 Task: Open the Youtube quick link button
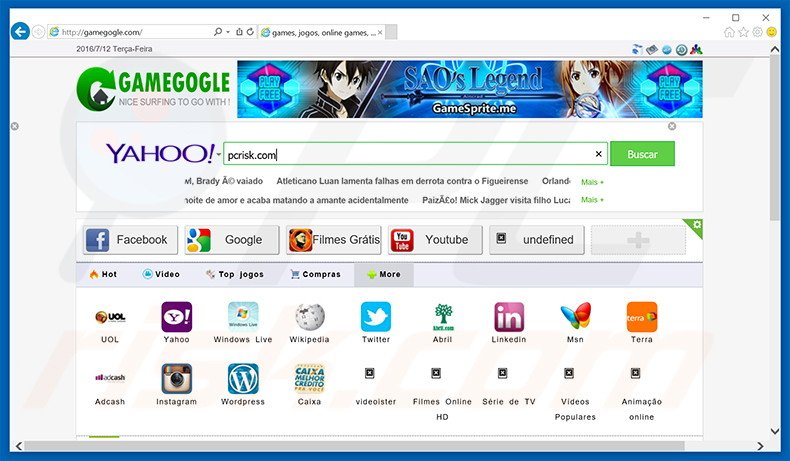(435, 239)
